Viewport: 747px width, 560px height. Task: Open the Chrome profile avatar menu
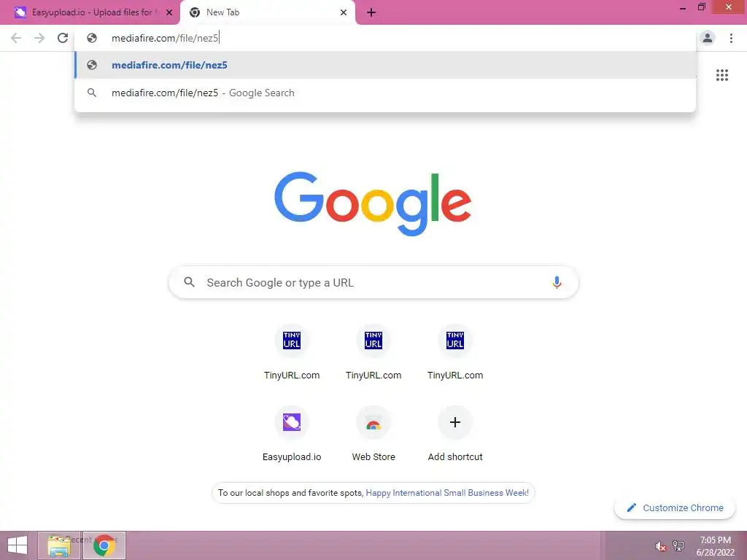(x=708, y=38)
